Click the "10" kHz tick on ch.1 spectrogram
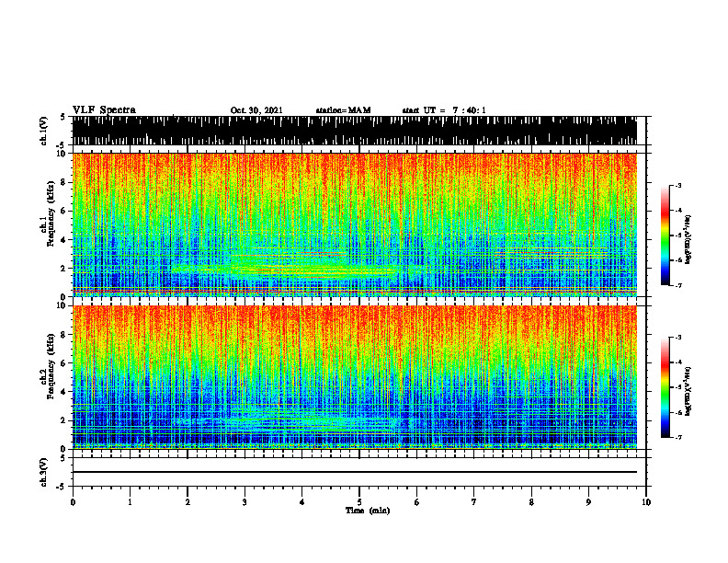 (63, 155)
